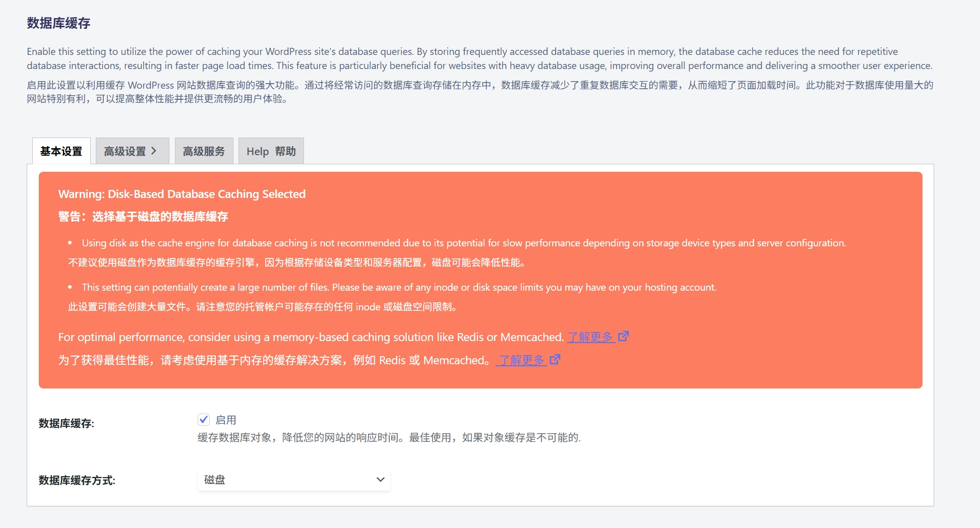980x528 pixels.
Task: Open the 高级服务 tab
Action: [x=204, y=151]
